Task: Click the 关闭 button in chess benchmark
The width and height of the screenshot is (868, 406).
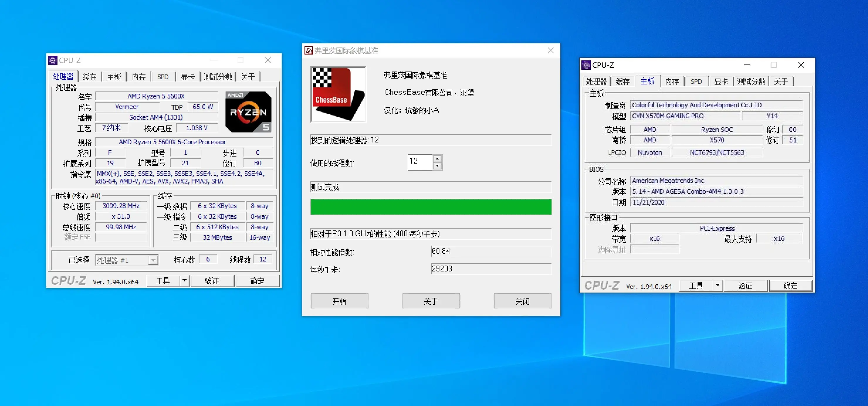Action: (523, 301)
